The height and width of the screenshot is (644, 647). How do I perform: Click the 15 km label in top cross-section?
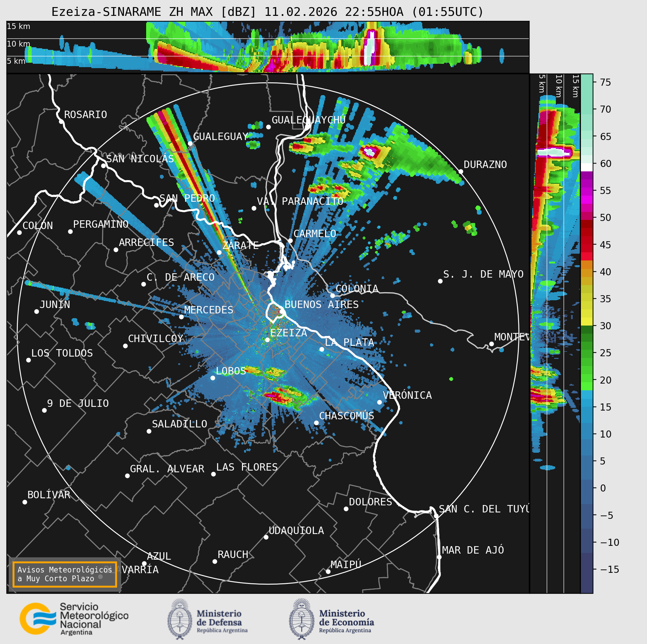tap(19, 26)
